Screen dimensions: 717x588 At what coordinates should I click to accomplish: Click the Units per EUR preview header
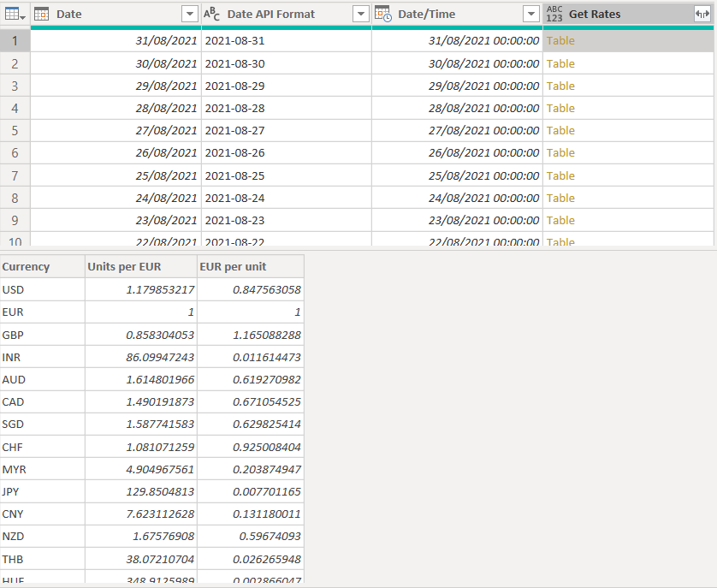tap(141, 267)
